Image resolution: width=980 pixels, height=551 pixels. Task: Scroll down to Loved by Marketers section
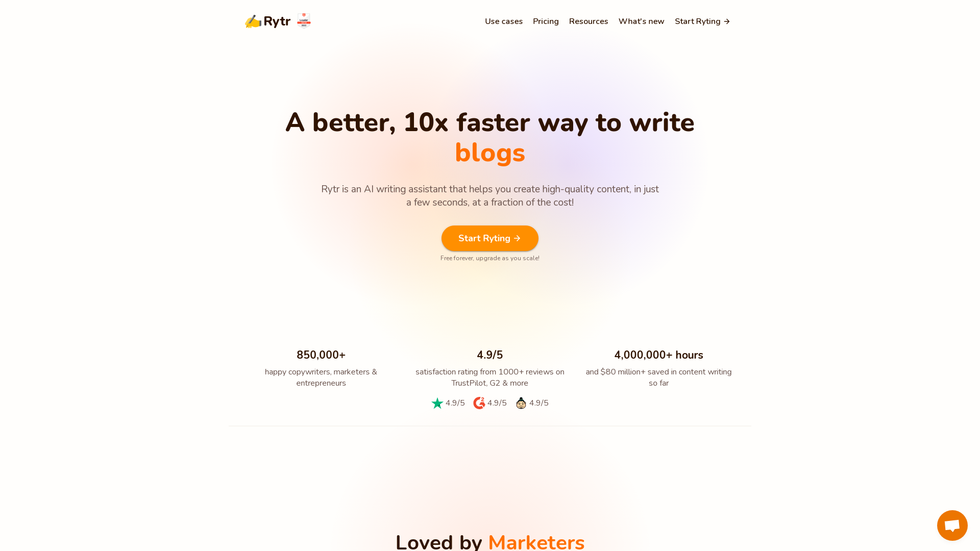pos(490,541)
